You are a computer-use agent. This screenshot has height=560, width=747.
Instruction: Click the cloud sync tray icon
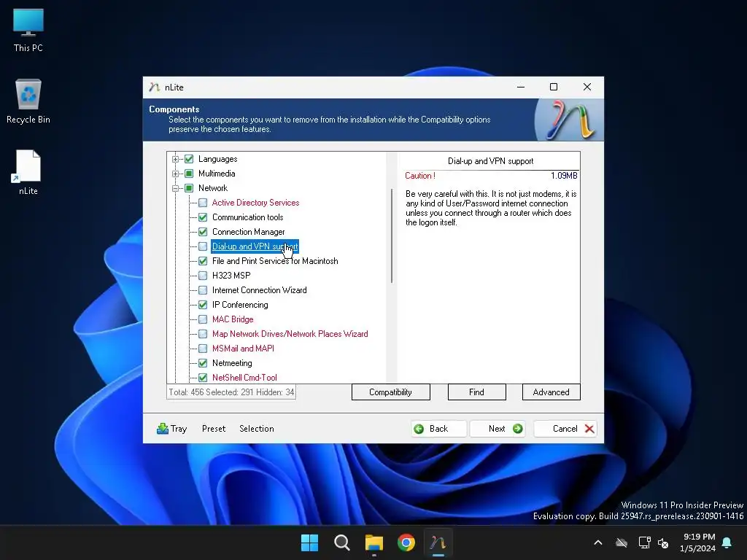coord(622,542)
